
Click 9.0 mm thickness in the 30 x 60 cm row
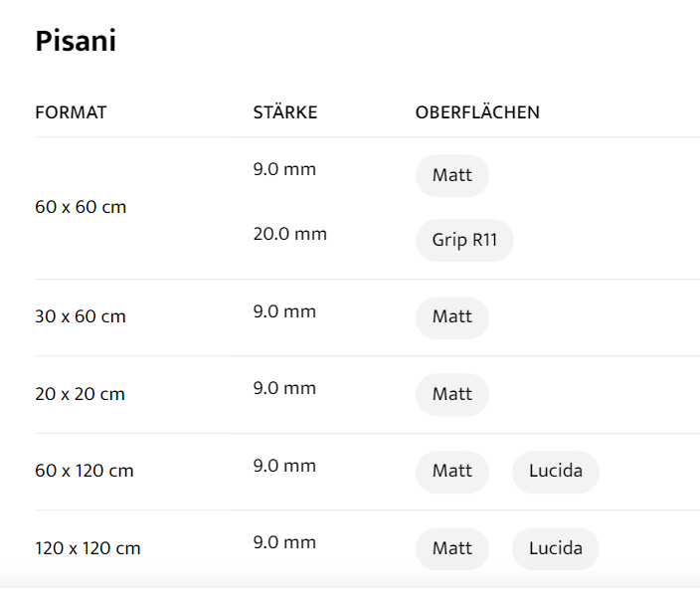coord(284,311)
